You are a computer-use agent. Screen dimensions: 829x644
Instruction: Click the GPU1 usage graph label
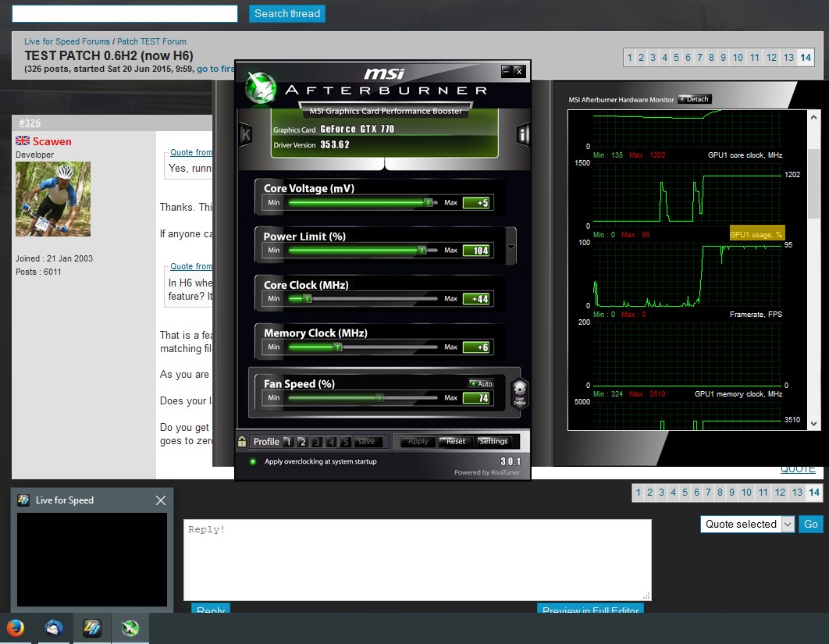click(x=756, y=234)
